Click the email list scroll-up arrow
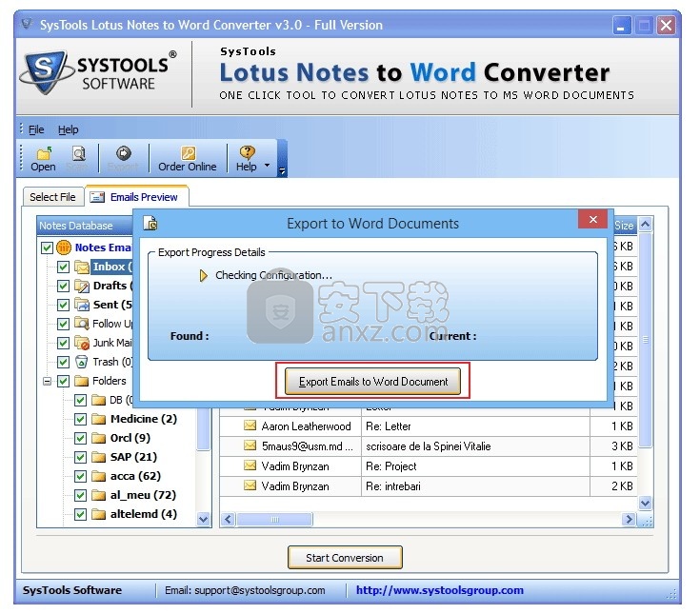Viewport: 700px width, 614px height. [645, 224]
